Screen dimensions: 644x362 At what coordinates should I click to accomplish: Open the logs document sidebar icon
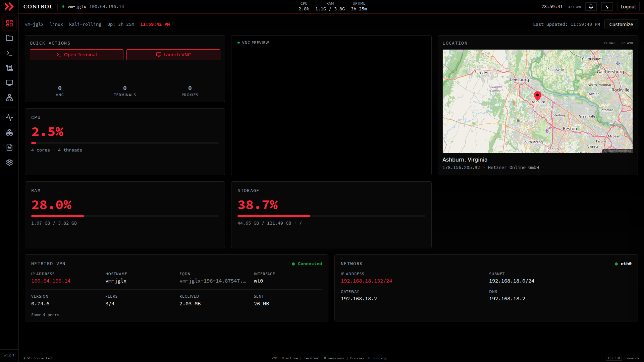coord(9,147)
